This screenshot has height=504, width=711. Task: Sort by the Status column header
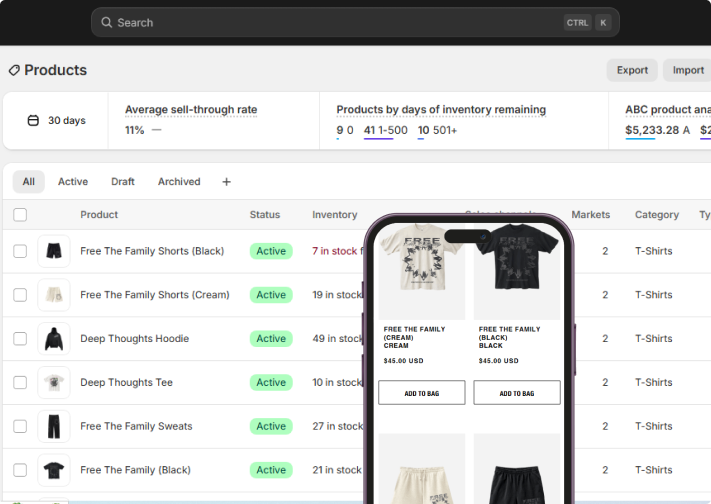pyautogui.click(x=265, y=215)
